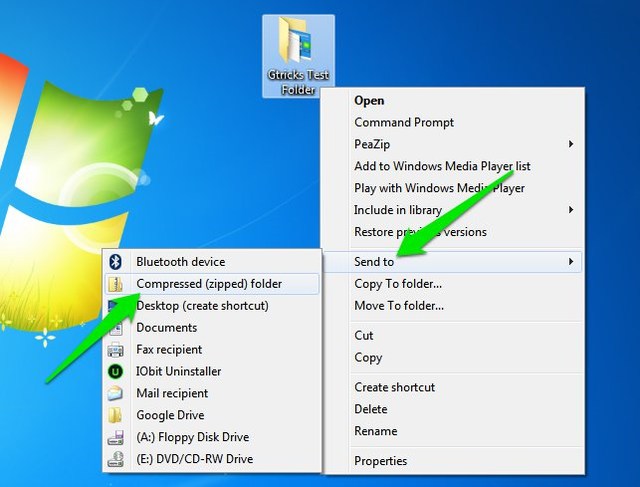
Task: Click the Mail recipient envelope icon
Action: click(x=116, y=394)
